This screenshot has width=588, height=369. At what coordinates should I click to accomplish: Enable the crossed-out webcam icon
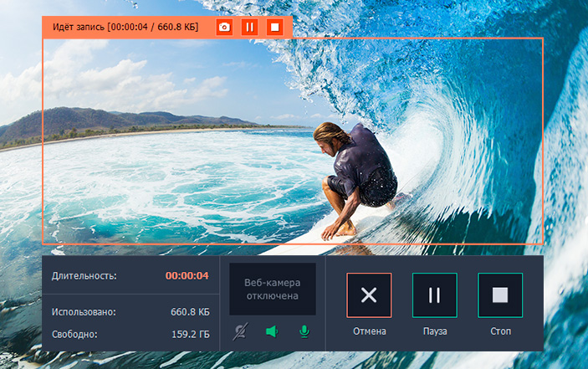tap(240, 331)
